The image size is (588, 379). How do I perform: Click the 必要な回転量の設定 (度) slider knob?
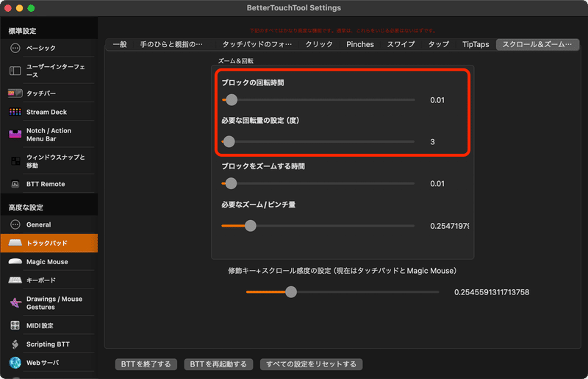pyautogui.click(x=229, y=141)
